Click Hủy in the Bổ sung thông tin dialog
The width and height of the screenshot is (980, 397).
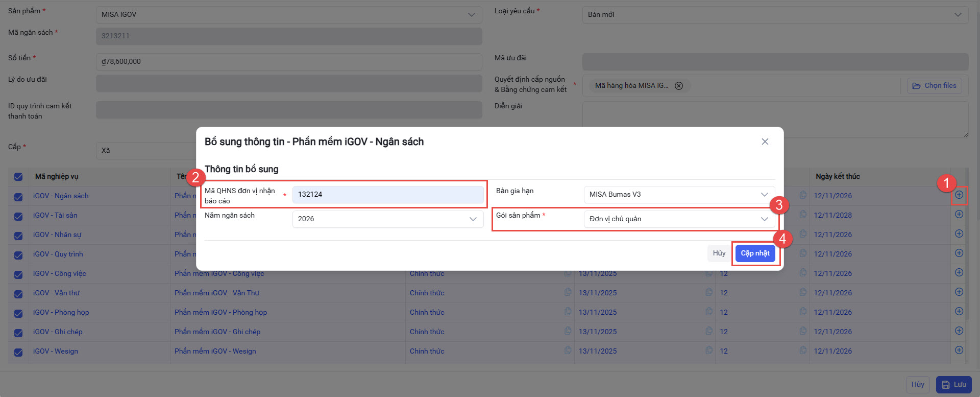(719, 253)
